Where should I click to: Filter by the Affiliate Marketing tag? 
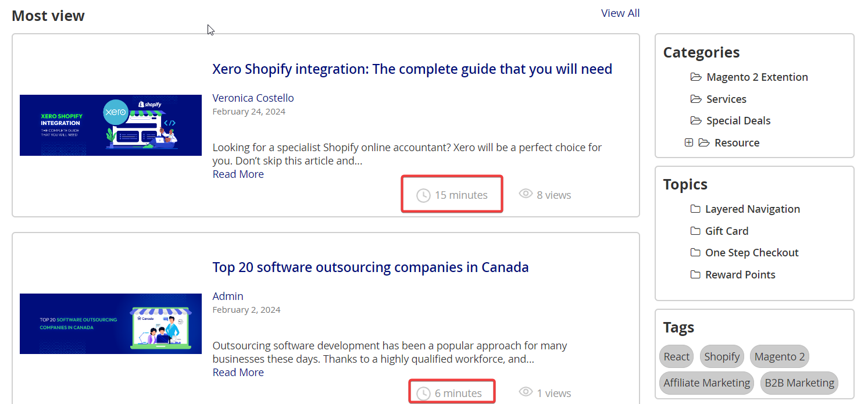[x=706, y=383]
